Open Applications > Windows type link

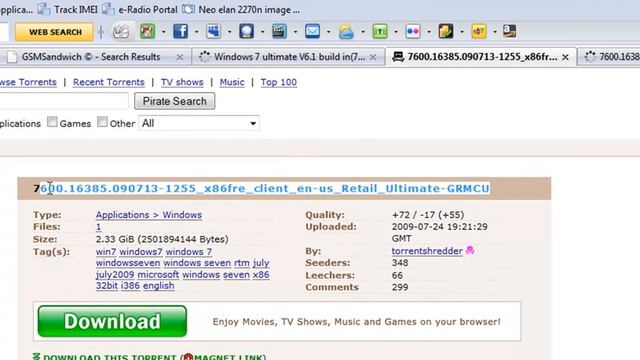pyautogui.click(x=149, y=215)
